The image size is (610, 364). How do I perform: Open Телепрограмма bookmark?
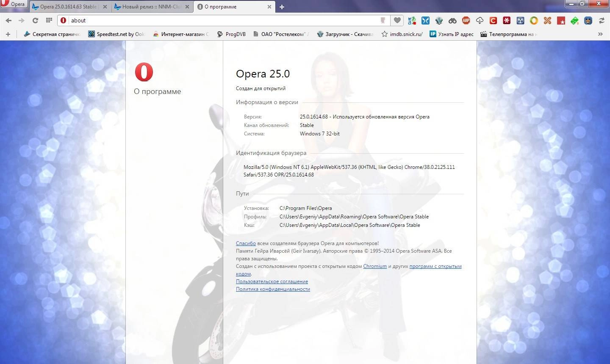[x=508, y=34]
